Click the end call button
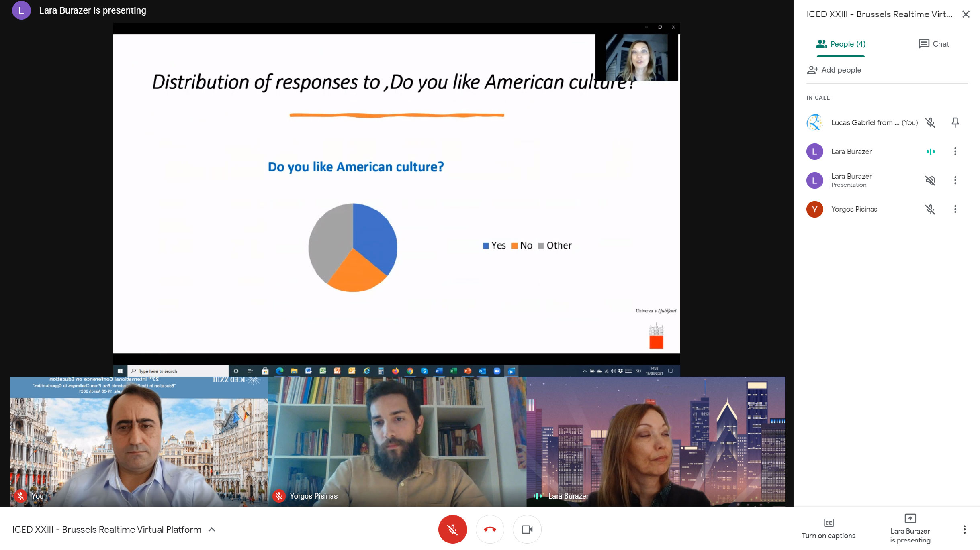 (x=490, y=529)
